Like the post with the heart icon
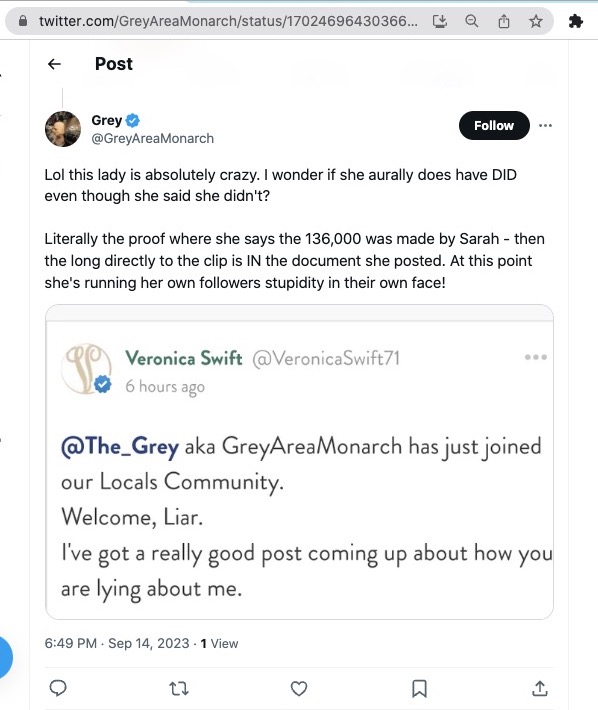Screen dimensions: 598x710 click(299, 688)
